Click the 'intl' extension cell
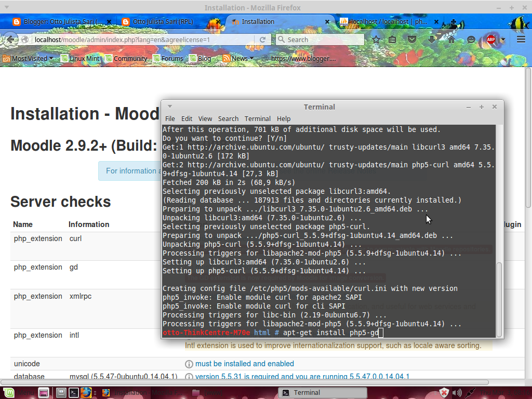The height and width of the screenshot is (399, 532). tap(74, 335)
